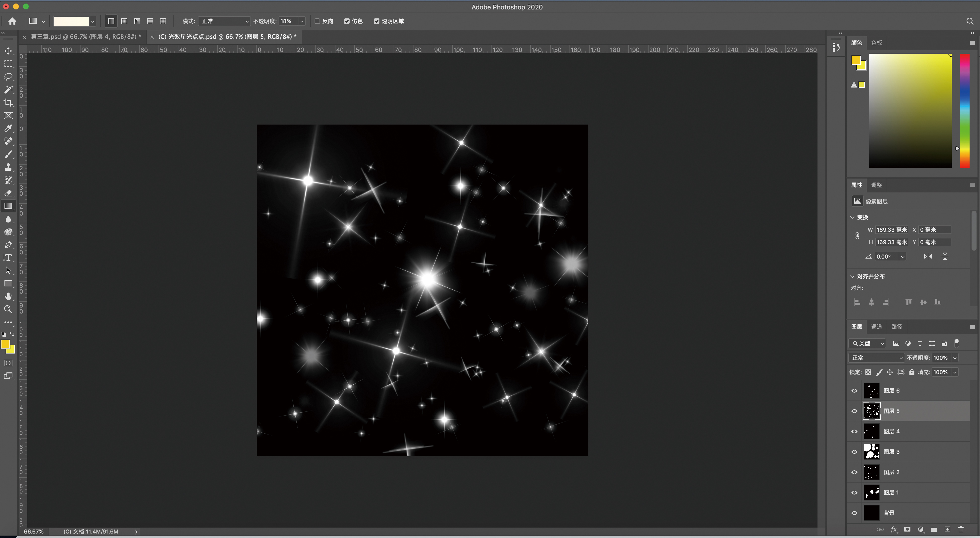Collapse the 对齐并分布 section

[852, 276]
